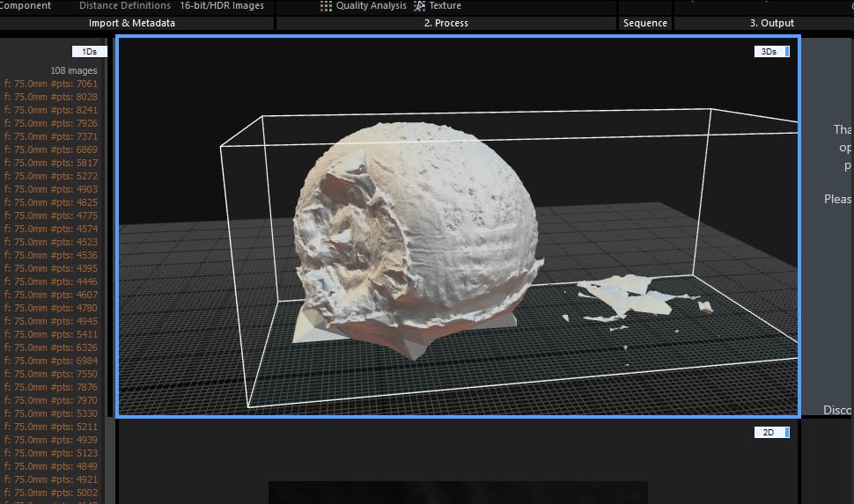Click the Quality Analysis grid icon

coord(326,6)
